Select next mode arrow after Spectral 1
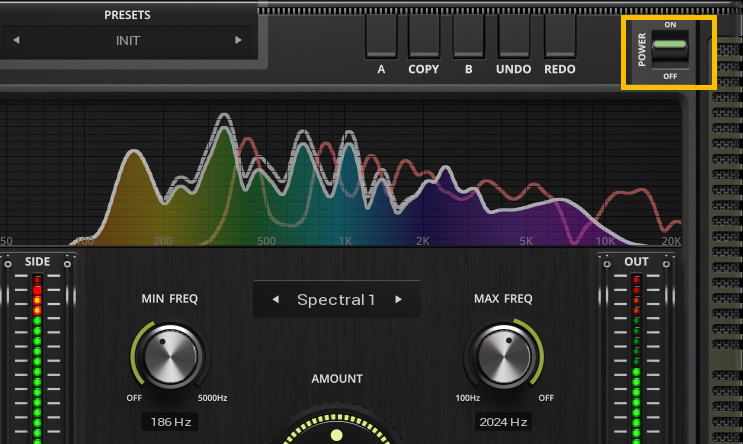The image size is (743, 444). [398, 299]
